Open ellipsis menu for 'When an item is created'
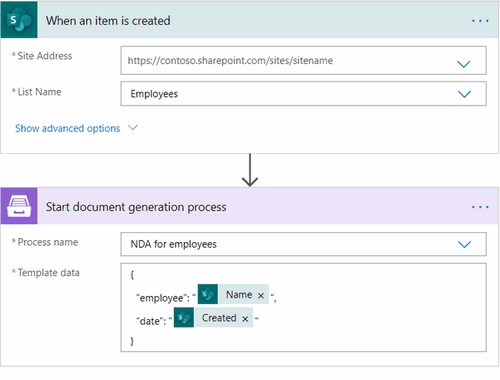 point(480,21)
